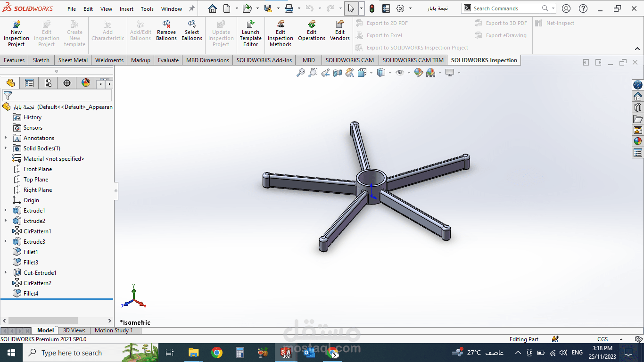
Task: Click Type here to search box
Action: pyautogui.click(x=72, y=353)
